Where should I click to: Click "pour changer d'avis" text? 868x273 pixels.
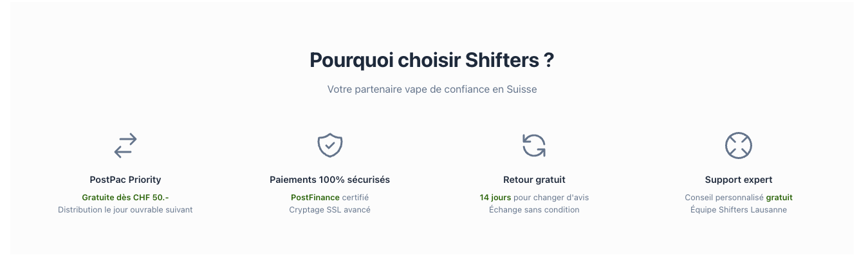pos(551,197)
